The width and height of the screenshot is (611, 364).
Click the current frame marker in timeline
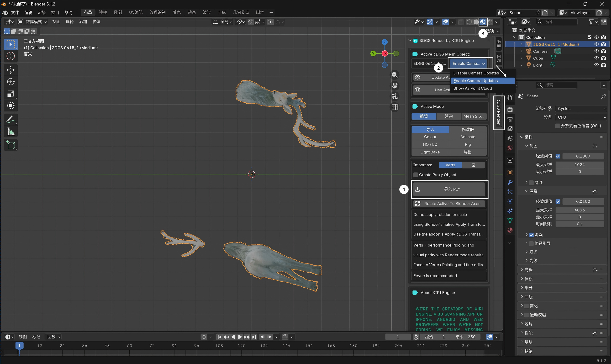coord(19,346)
